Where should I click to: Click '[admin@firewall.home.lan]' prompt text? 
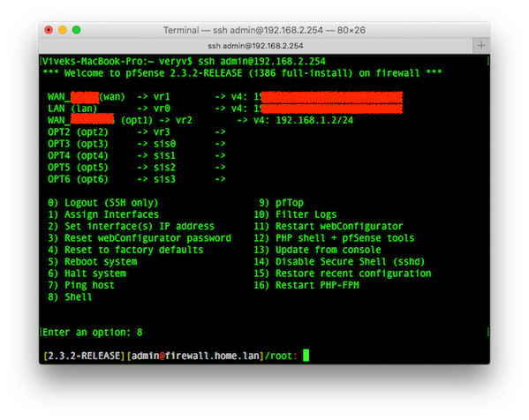pyautogui.click(x=195, y=356)
